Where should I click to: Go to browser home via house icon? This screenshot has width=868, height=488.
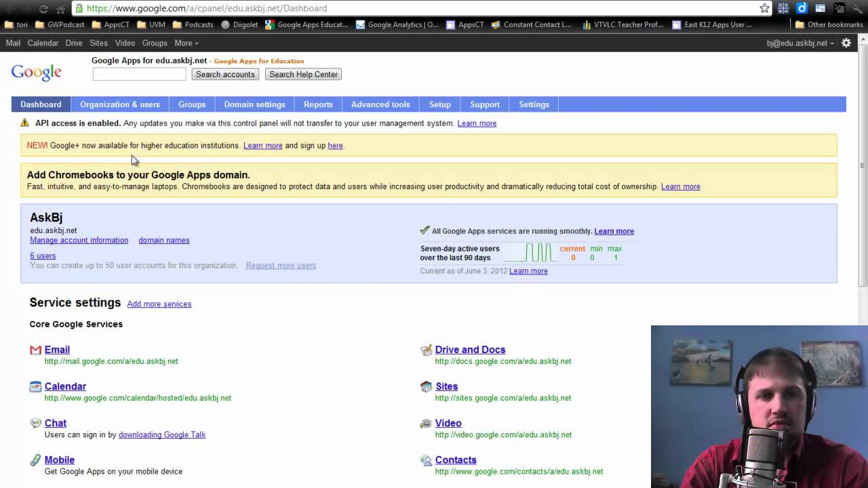(x=60, y=8)
